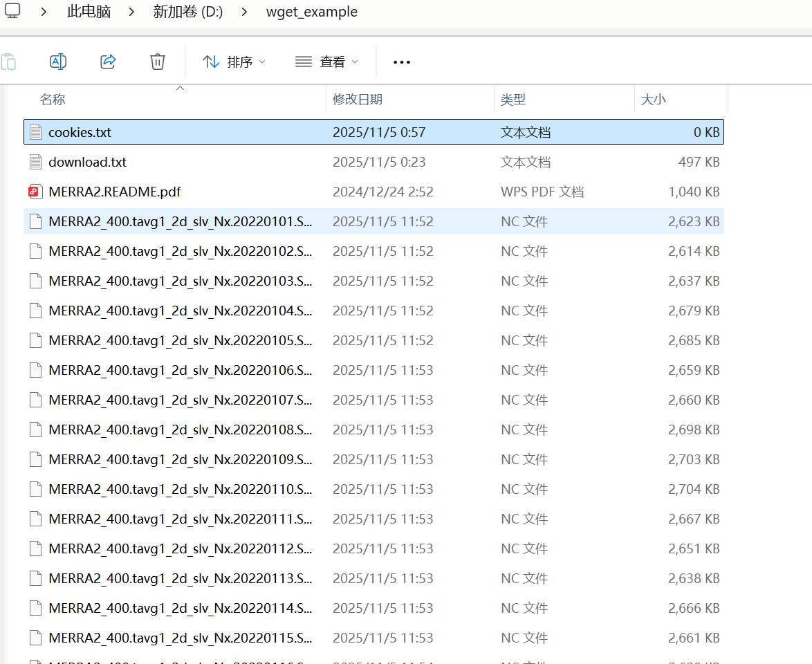Click the 0 KB size cell
The width and height of the screenshot is (812, 664).
tap(707, 133)
